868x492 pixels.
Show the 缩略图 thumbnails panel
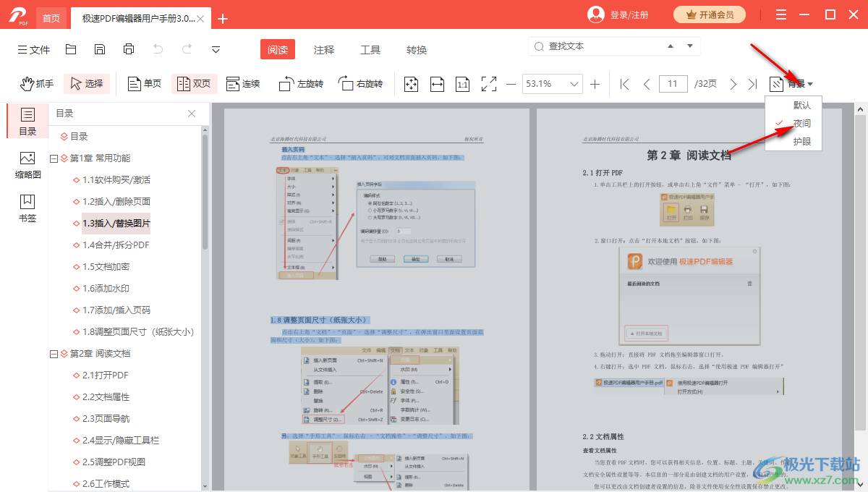[x=27, y=165]
